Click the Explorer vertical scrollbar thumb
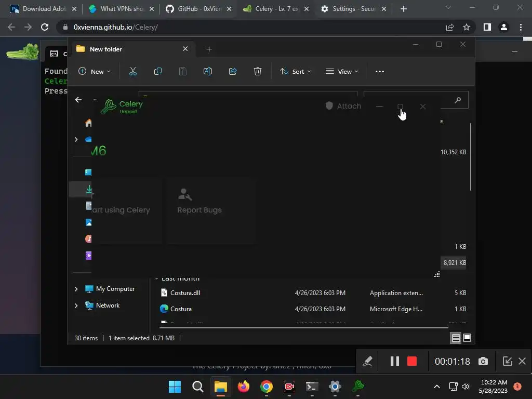 (x=471, y=157)
